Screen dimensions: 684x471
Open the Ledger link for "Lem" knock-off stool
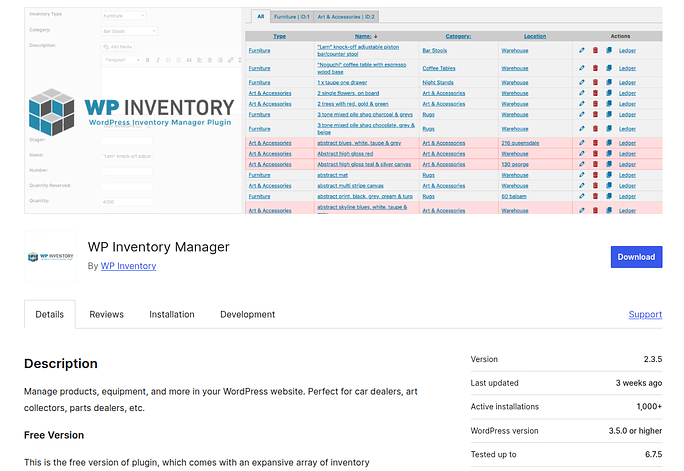627,51
